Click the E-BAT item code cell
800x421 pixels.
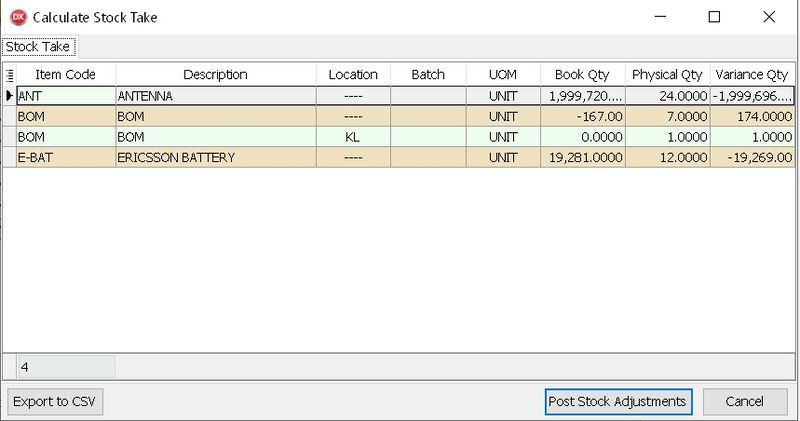(x=65, y=158)
